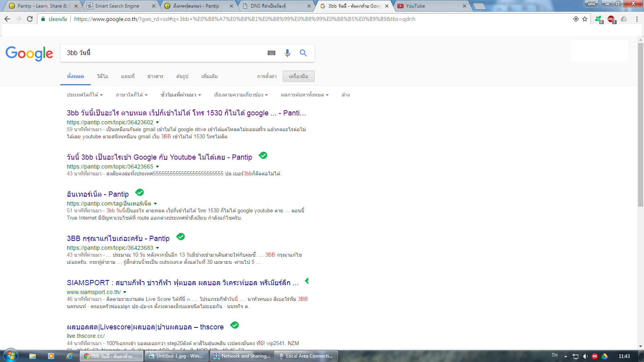Switch to the ข่าวสาร (News) tab
Viewport: 644px width, 362px height.
155,76
